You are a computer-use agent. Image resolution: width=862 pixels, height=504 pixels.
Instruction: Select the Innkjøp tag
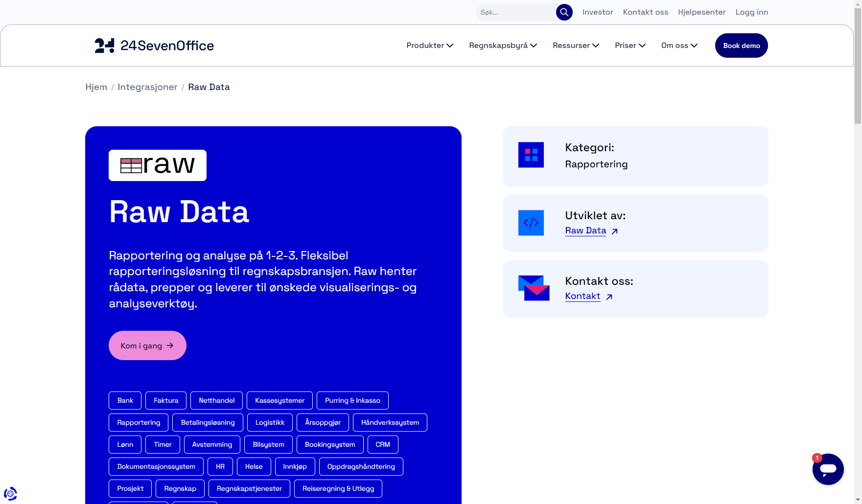(x=295, y=466)
